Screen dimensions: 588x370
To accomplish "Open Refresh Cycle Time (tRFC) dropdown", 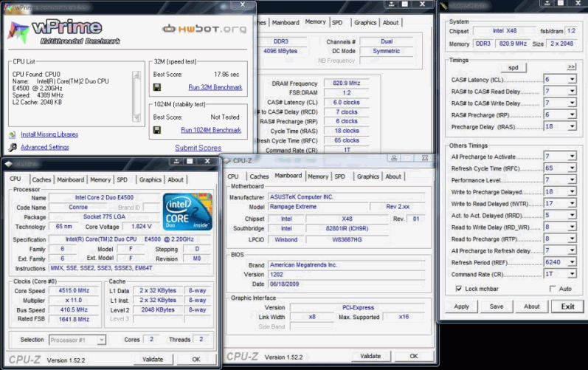I will (572, 168).
